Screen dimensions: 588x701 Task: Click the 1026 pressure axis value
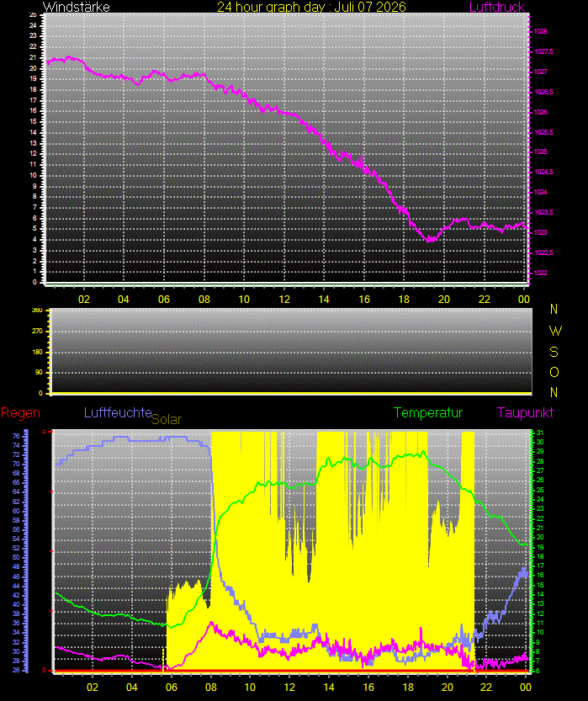(540, 112)
